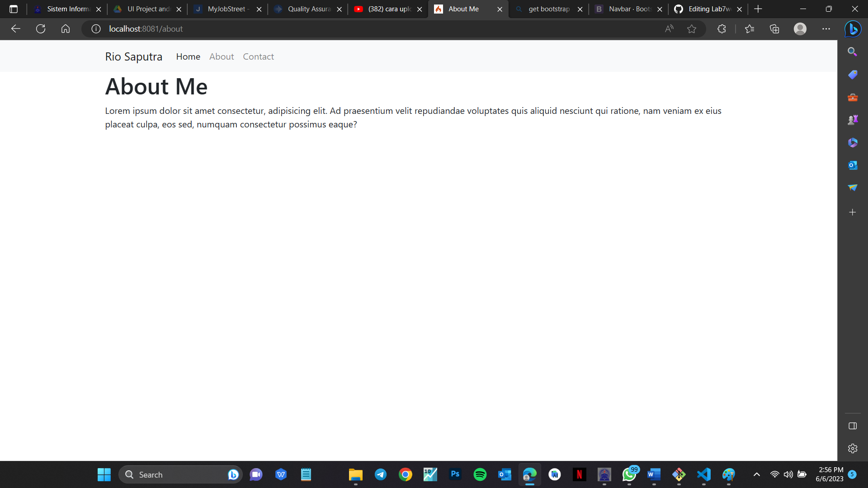Toggle Read aloud for the page
This screenshot has width=868, height=488.
669,28
